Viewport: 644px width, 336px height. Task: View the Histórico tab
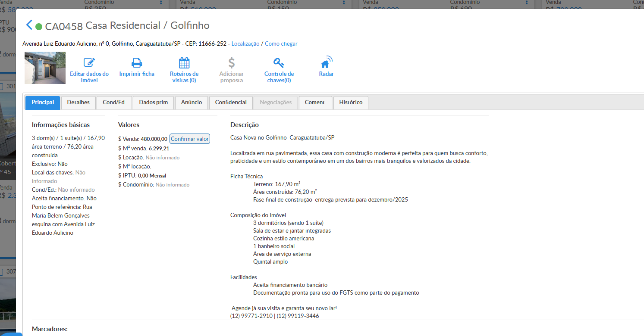pos(351,103)
